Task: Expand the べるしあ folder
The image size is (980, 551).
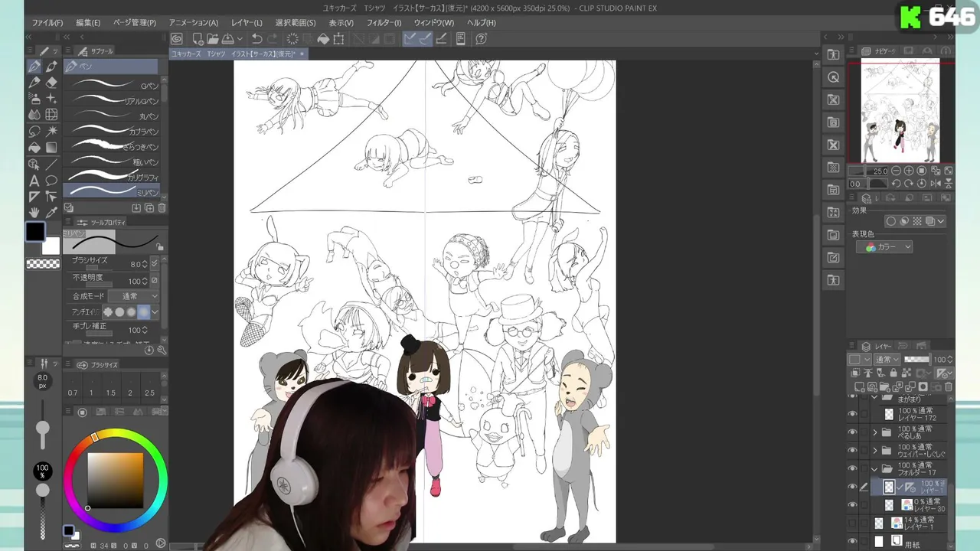Action: click(x=875, y=432)
